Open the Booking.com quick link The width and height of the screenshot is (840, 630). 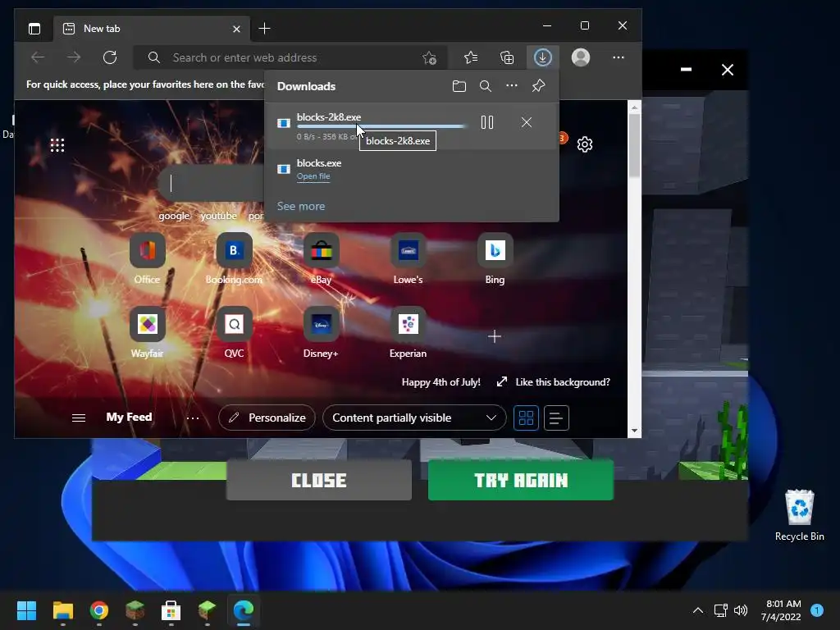234,258
